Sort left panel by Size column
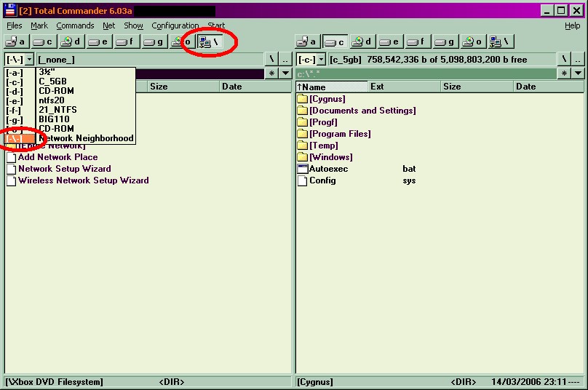The height and width of the screenshot is (390, 588). (x=183, y=87)
